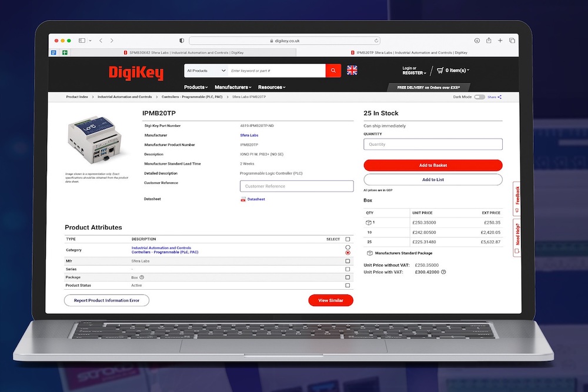Click the digikey.co.uk address bar
The image size is (588, 392).
[x=285, y=41]
